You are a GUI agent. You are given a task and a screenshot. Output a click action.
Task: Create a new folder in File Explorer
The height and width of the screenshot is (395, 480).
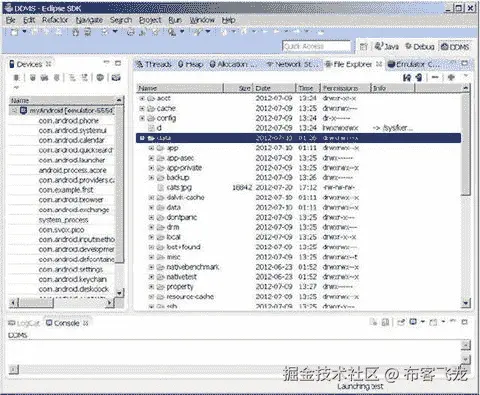451,77
